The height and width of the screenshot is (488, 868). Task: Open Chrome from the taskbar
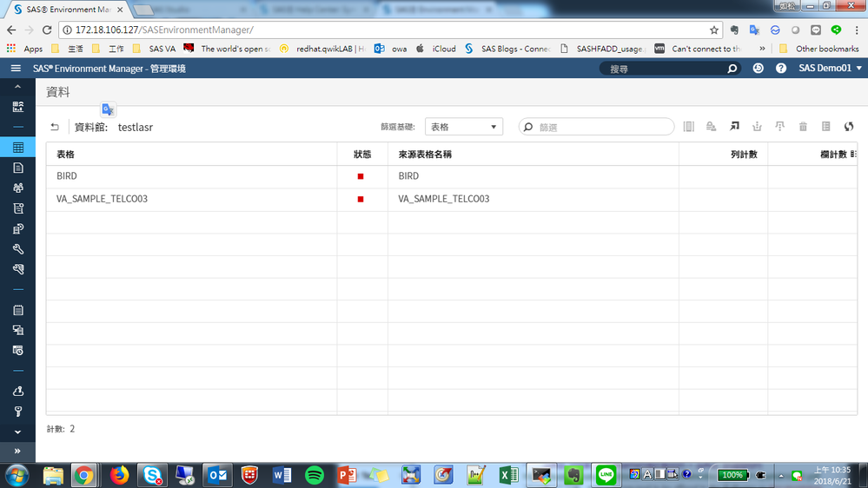(x=83, y=475)
